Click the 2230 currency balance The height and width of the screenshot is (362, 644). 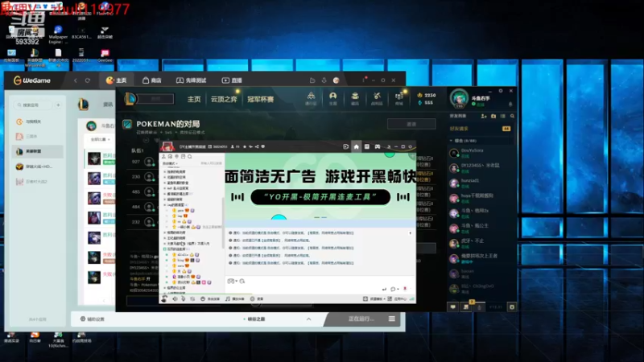[427, 95]
